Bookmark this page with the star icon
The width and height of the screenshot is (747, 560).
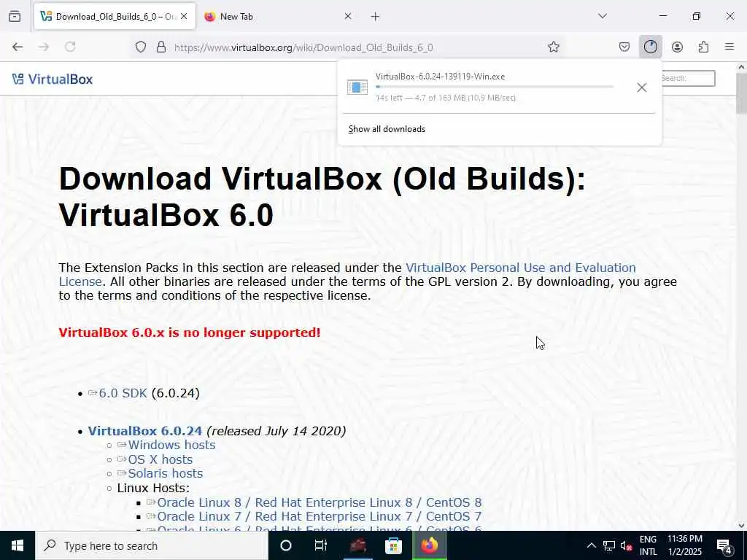(553, 47)
